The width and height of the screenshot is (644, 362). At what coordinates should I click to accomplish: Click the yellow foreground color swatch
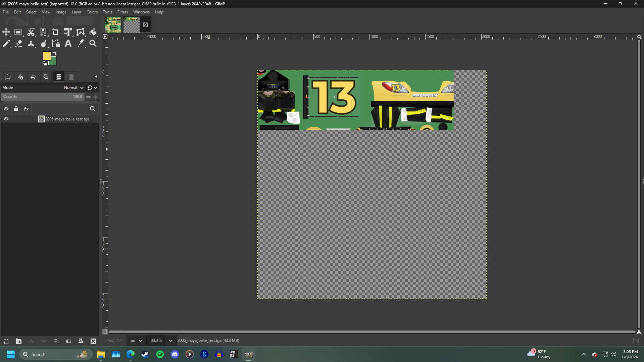[x=47, y=56]
